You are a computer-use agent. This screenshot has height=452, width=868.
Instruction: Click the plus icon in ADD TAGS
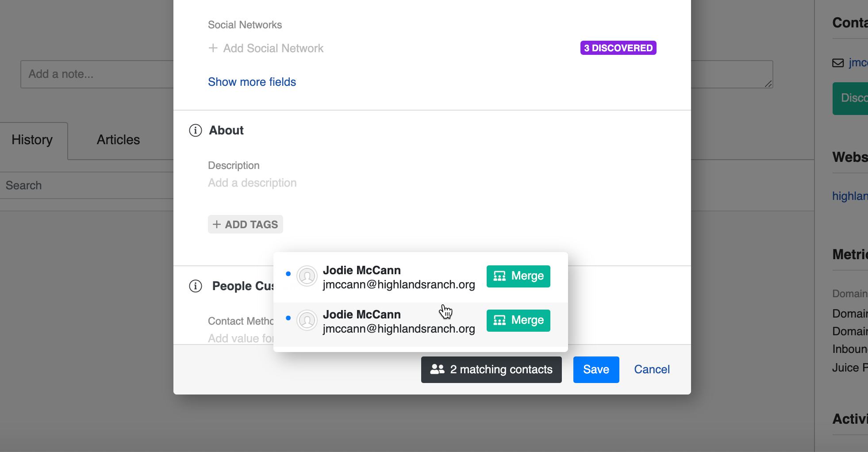click(x=216, y=225)
